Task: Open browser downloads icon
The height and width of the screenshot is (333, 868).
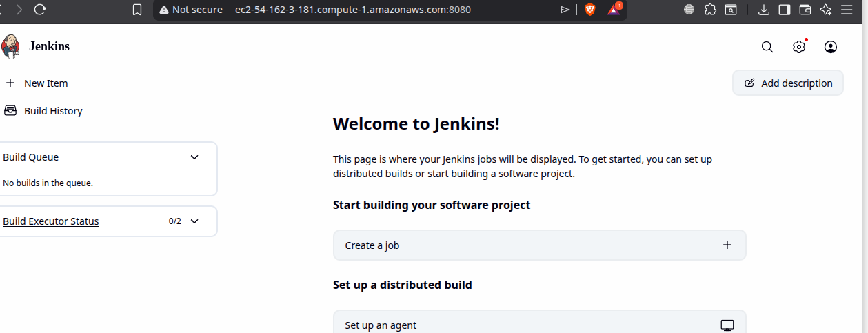Action: (x=764, y=10)
